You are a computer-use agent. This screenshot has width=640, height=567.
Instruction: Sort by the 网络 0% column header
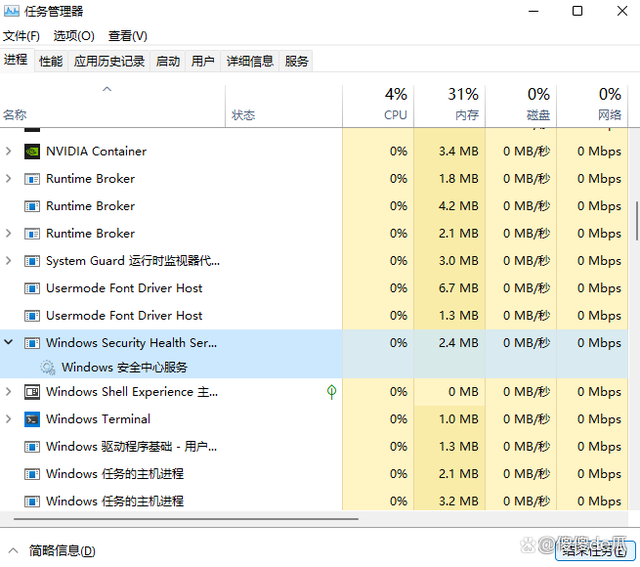[592, 106]
